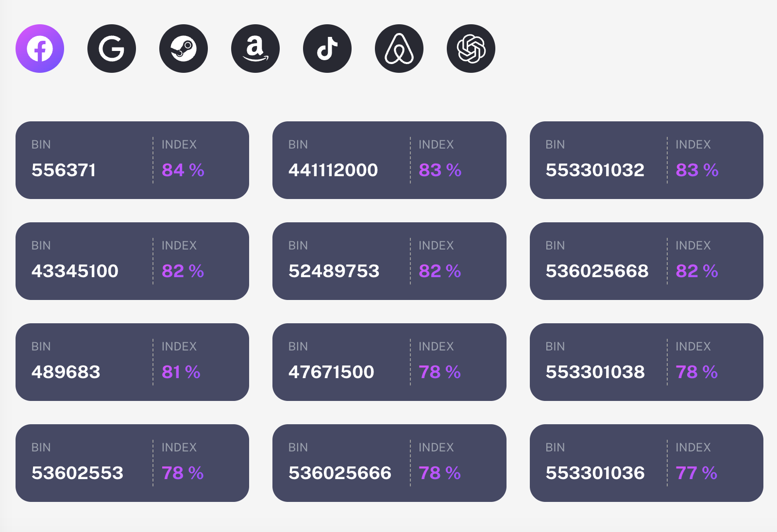The height and width of the screenshot is (532, 777).
Task: Select the Amazon icon filter
Action: (x=255, y=49)
